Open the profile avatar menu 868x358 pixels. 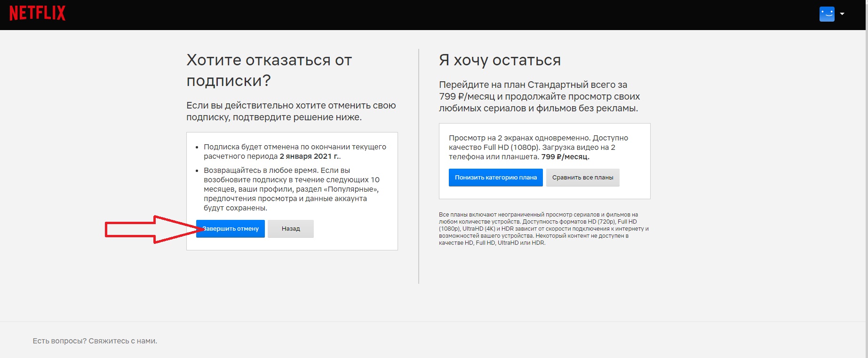click(x=827, y=14)
